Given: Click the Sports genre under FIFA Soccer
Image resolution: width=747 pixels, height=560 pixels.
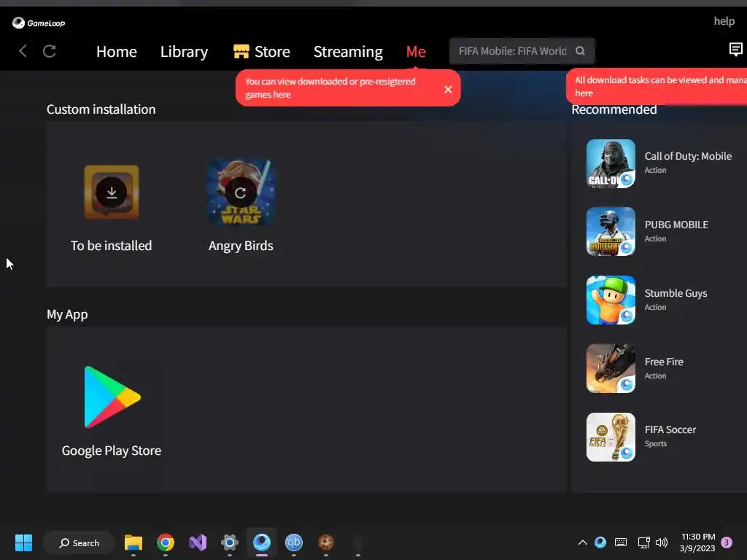Looking at the screenshot, I should [x=656, y=444].
